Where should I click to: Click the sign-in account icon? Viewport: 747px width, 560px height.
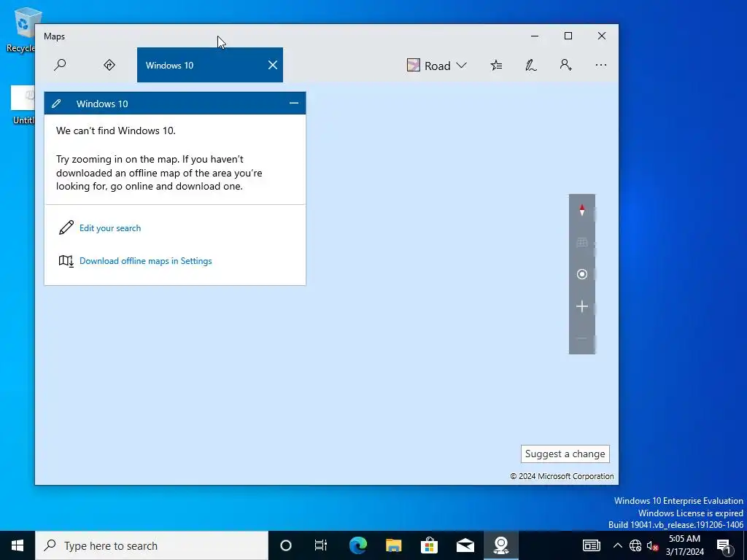click(565, 65)
